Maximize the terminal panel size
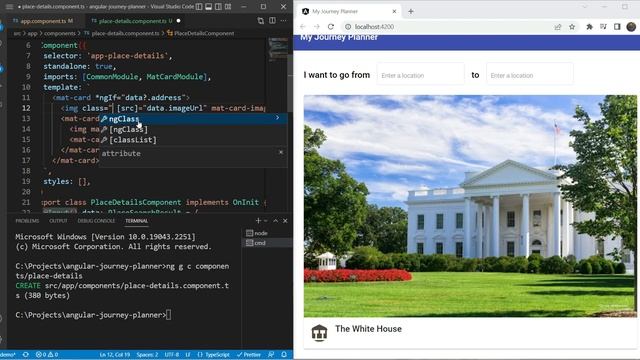 click(x=276, y=221)
